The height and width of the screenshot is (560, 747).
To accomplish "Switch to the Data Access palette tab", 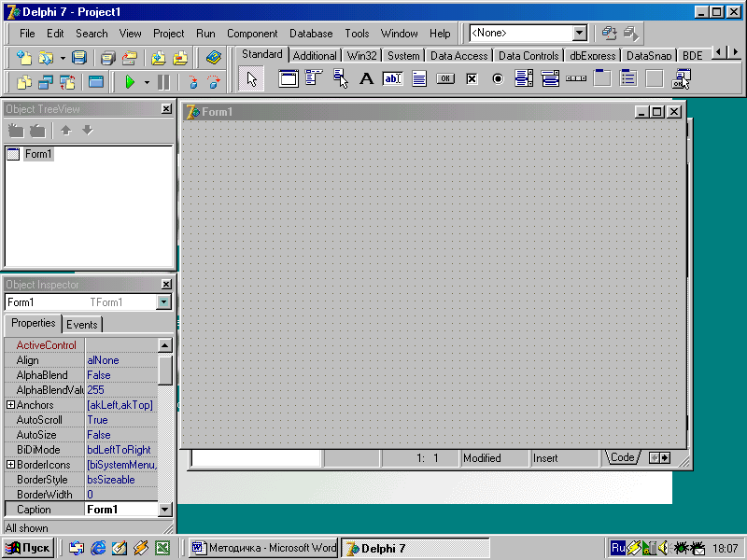I will pyautogui.click(x=458, y=56).
